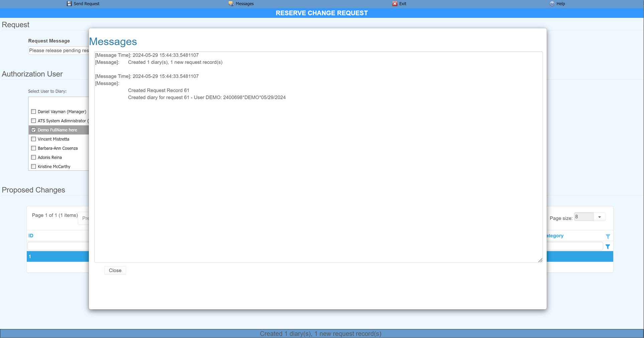Select the Exit menu item
Viewport: 644px width, 338px height.
[402, 4]
